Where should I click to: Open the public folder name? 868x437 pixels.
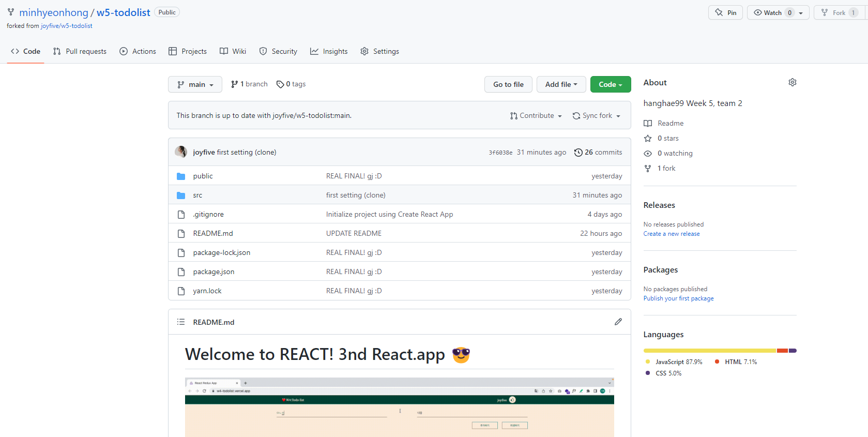point(203,176)
